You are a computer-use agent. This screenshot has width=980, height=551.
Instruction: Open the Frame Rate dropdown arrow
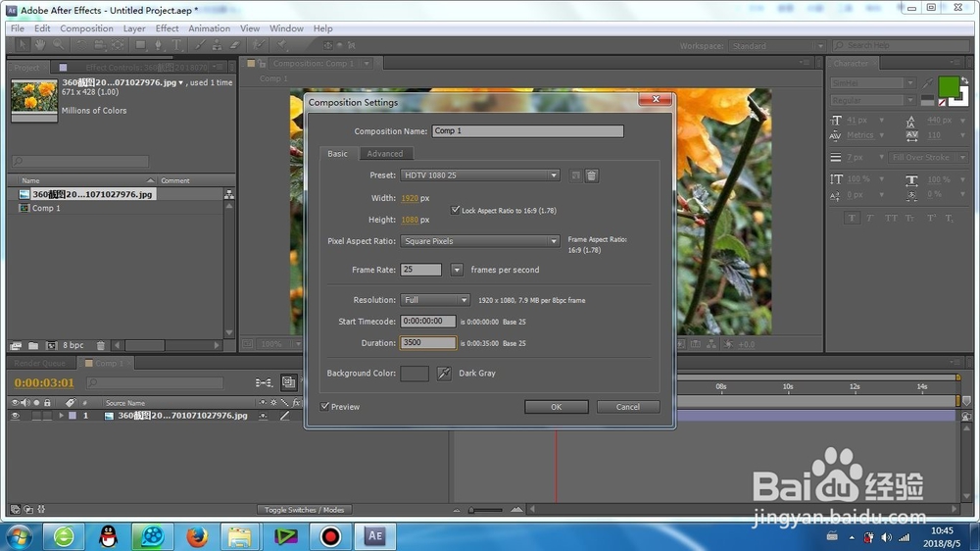(457, 270)
